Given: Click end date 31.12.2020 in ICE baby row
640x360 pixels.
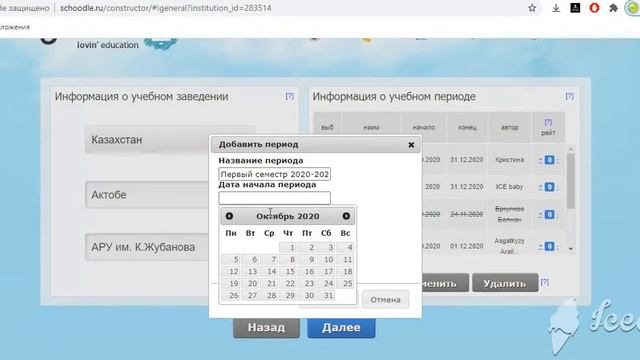Looking at the screenshot, I should [467, 187].
